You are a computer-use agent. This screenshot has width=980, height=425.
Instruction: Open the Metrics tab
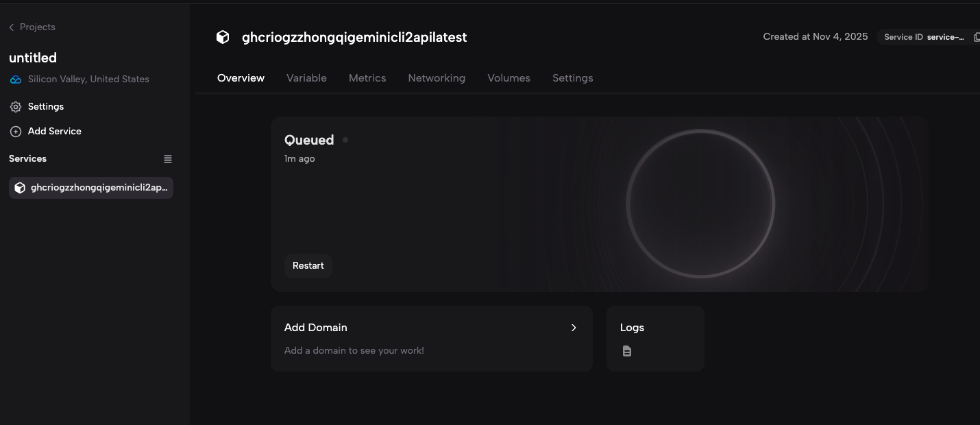[367, 77]
